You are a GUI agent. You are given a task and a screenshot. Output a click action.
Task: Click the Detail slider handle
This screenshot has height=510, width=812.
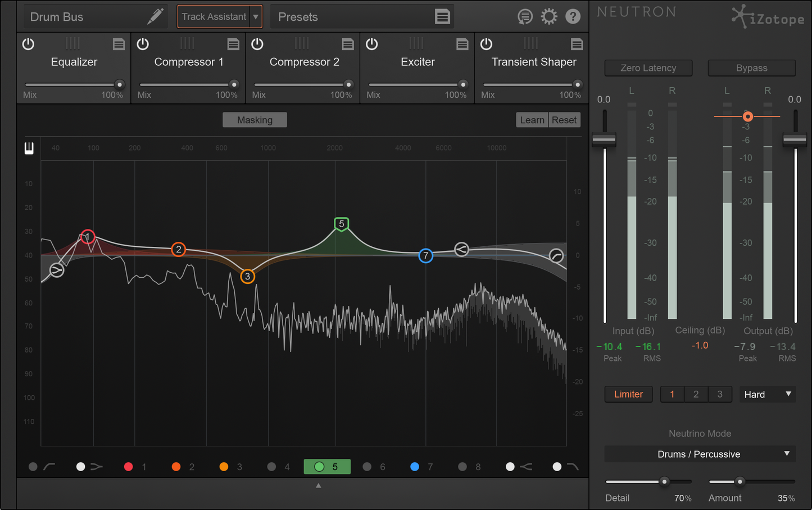pos(664,481)
